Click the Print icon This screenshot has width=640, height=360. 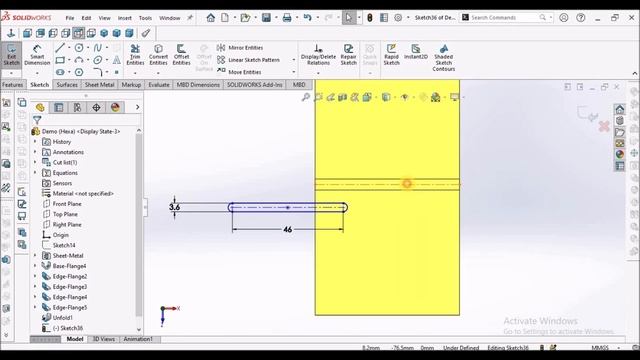[287, 18]
